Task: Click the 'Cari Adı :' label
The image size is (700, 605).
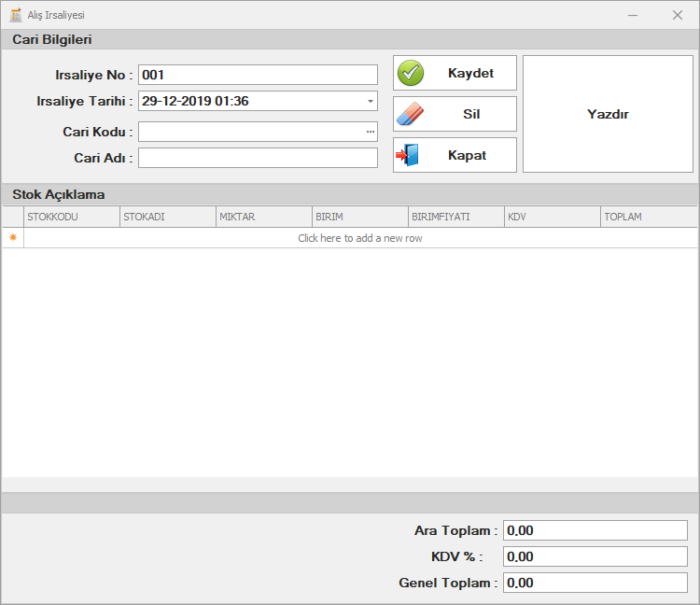Action: (x=103, y=158)
